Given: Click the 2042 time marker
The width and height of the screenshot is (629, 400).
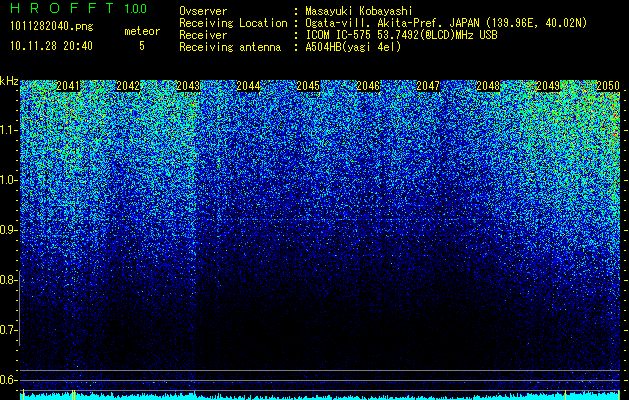Looking at the screenshot, I should click(128, 86).
